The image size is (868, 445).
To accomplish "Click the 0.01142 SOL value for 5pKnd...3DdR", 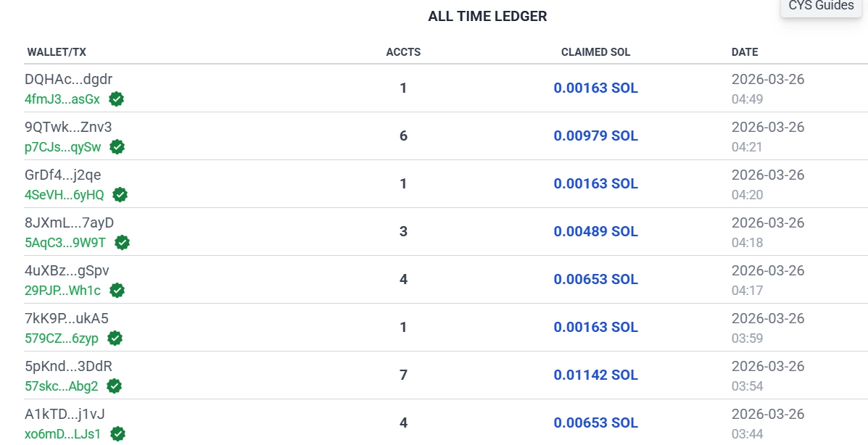I will pos(596,375).
